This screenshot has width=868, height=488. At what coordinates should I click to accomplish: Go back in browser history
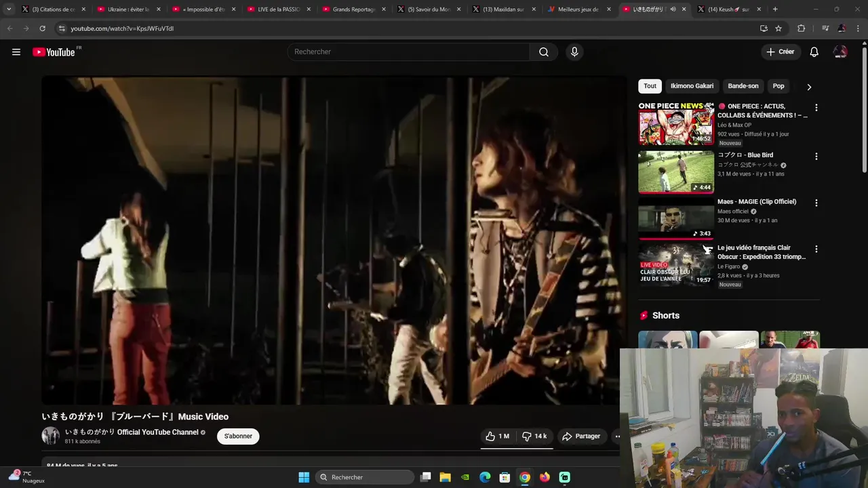tap(9, 28)
